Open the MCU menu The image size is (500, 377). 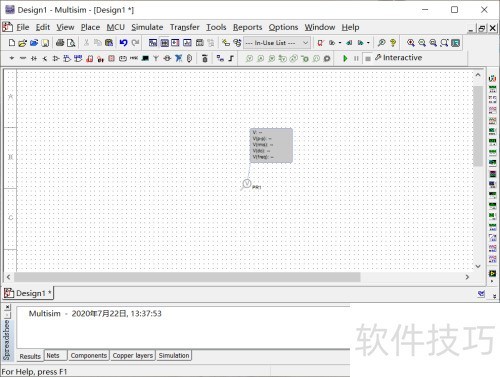(116, 27)
